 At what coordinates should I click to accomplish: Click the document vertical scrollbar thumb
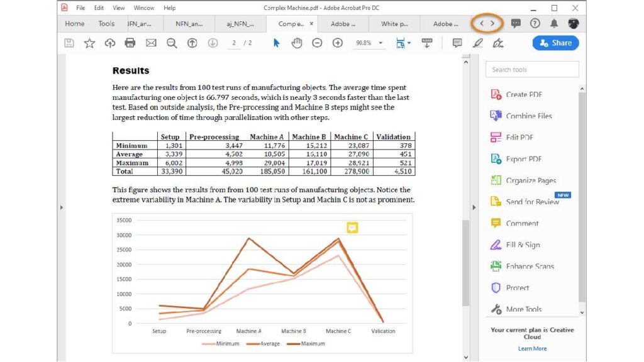[465, 263]
